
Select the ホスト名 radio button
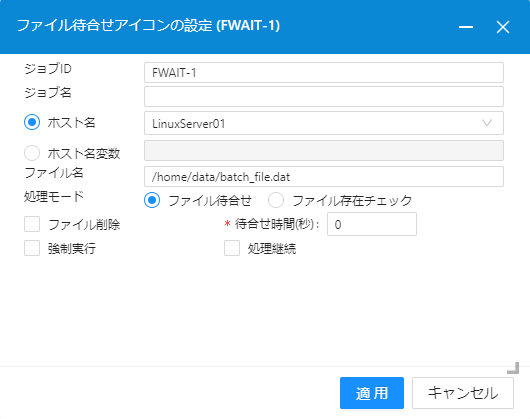[32, 122]
